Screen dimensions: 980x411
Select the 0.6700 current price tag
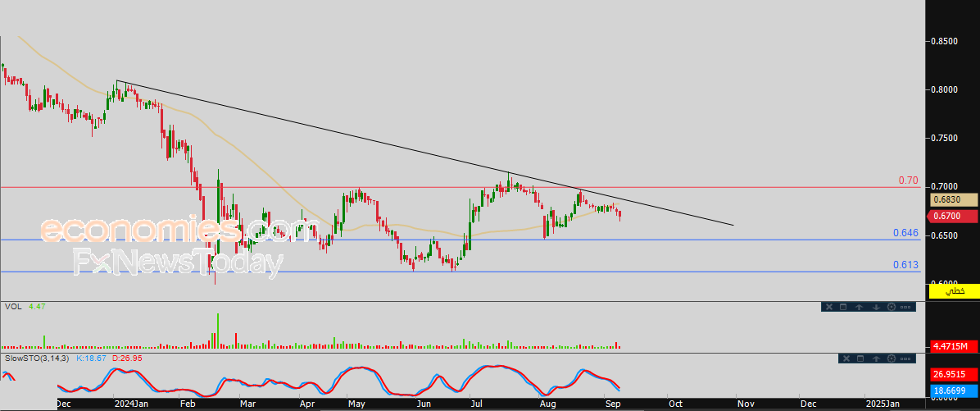click(x=954, y=217)
